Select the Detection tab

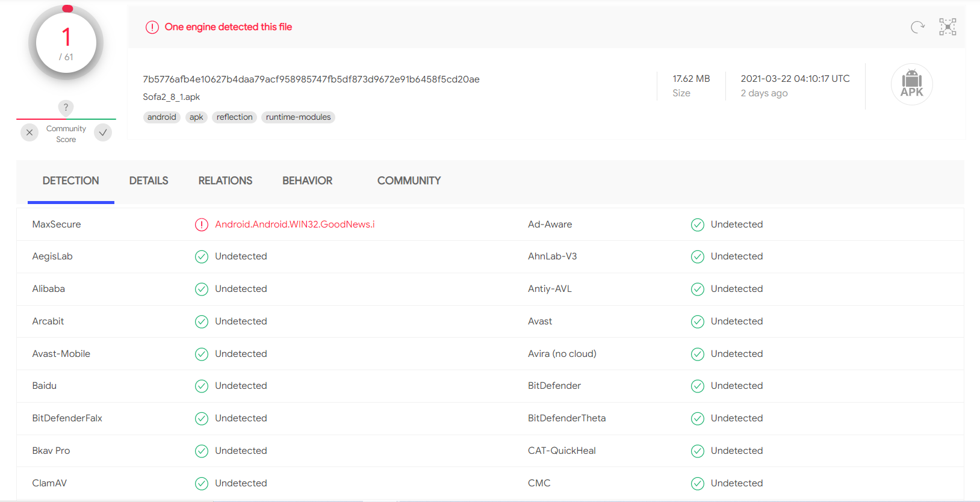click(70, 181)
